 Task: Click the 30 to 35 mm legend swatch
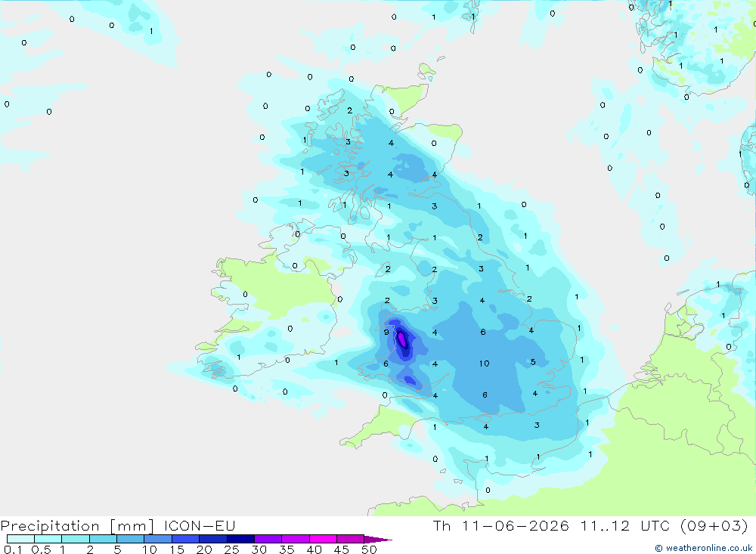268,539
